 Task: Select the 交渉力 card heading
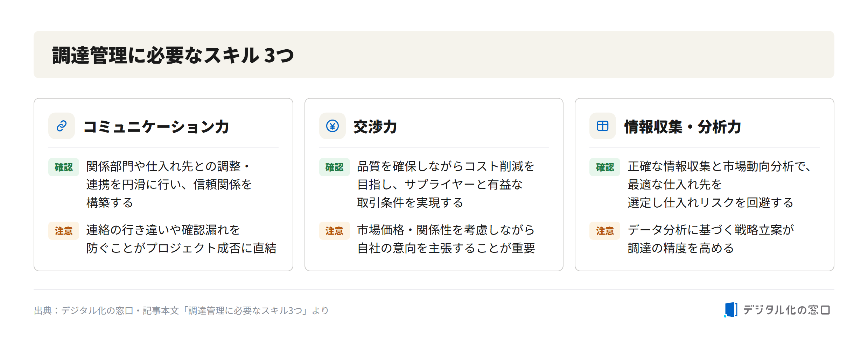375,127
